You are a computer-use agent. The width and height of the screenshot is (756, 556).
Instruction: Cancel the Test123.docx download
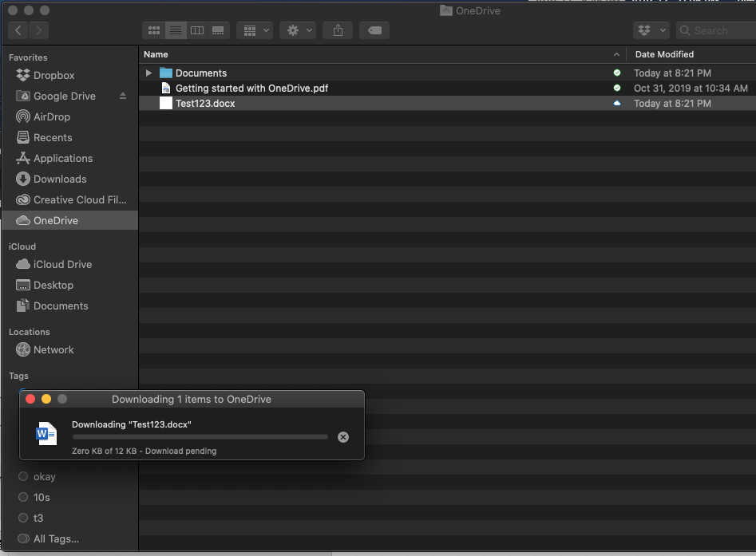343,437
